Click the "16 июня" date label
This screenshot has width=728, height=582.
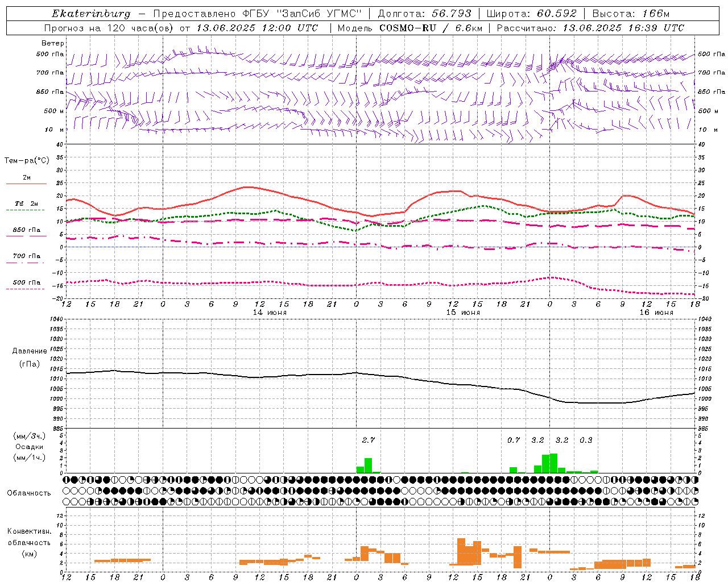(x=656, y=313)
